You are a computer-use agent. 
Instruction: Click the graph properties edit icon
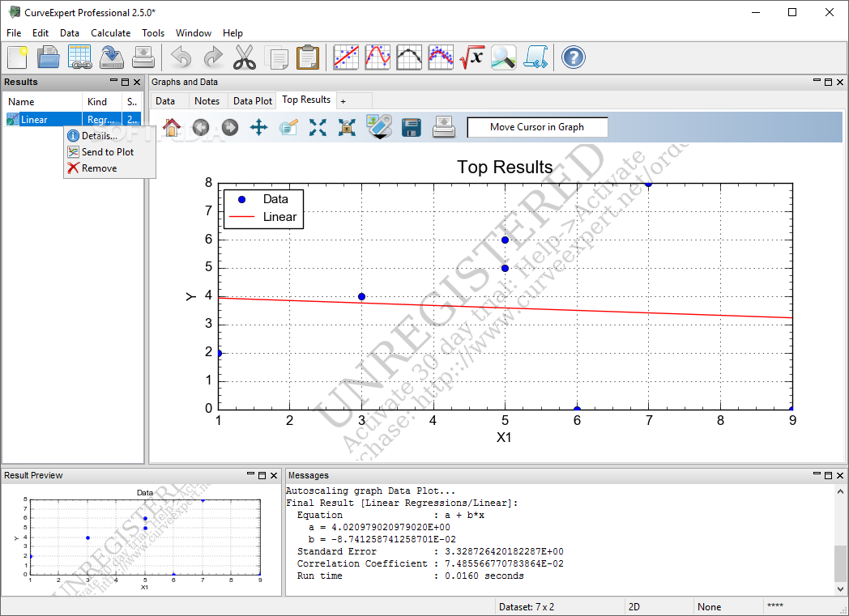[x=288, y=128]
